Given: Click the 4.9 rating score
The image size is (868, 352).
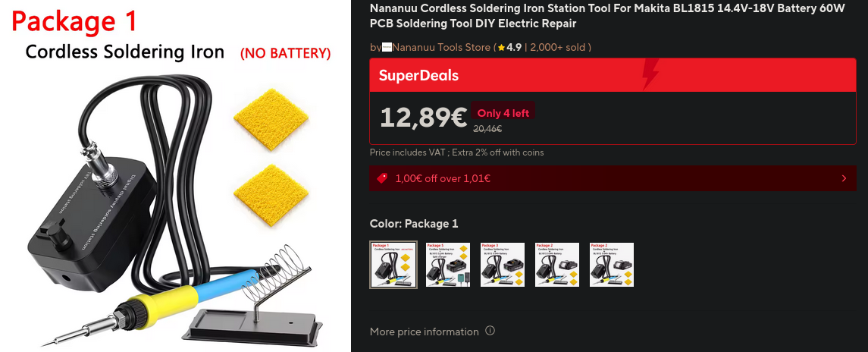Looking at the screenshot, I should [x=514, y=48].
